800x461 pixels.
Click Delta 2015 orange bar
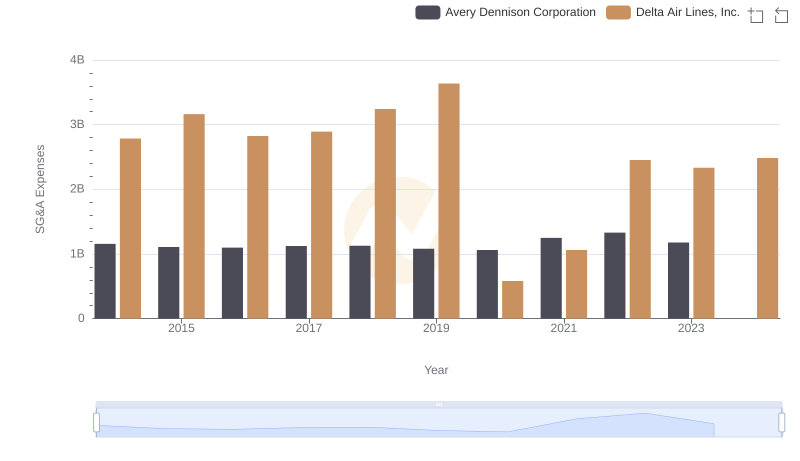(x=194, y=216)
